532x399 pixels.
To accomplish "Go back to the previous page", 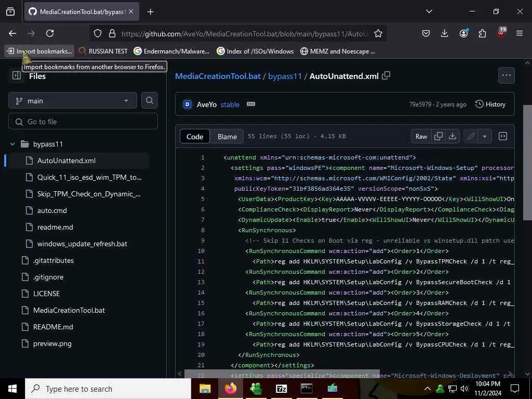I will click(12, 33).
